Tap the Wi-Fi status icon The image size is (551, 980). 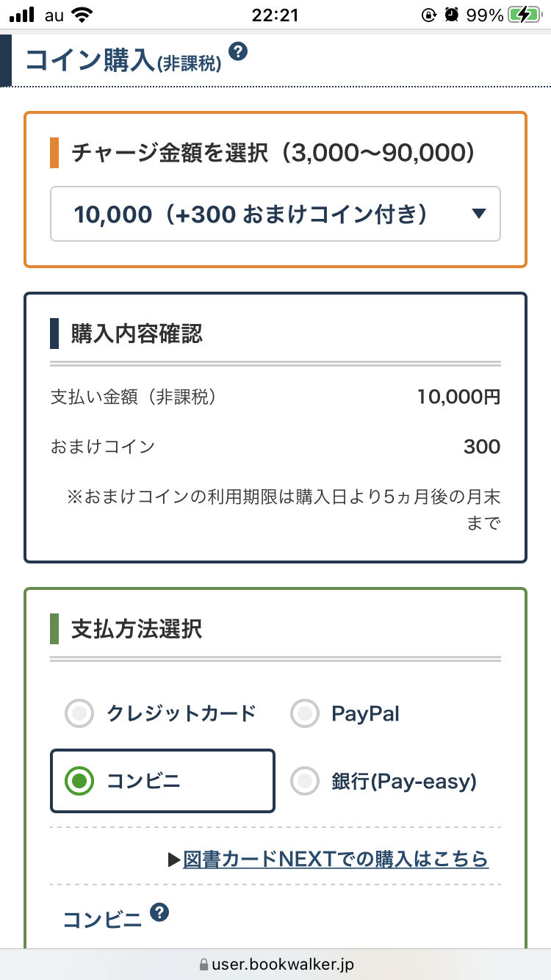83,15
